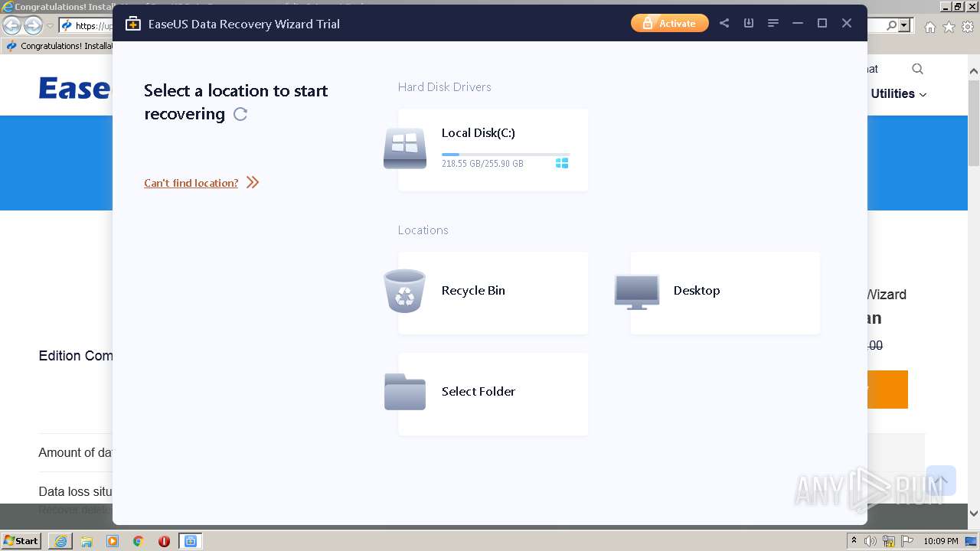Click the double chevron beside Can't find location
The image size is (980, 551).
[253, 182]
